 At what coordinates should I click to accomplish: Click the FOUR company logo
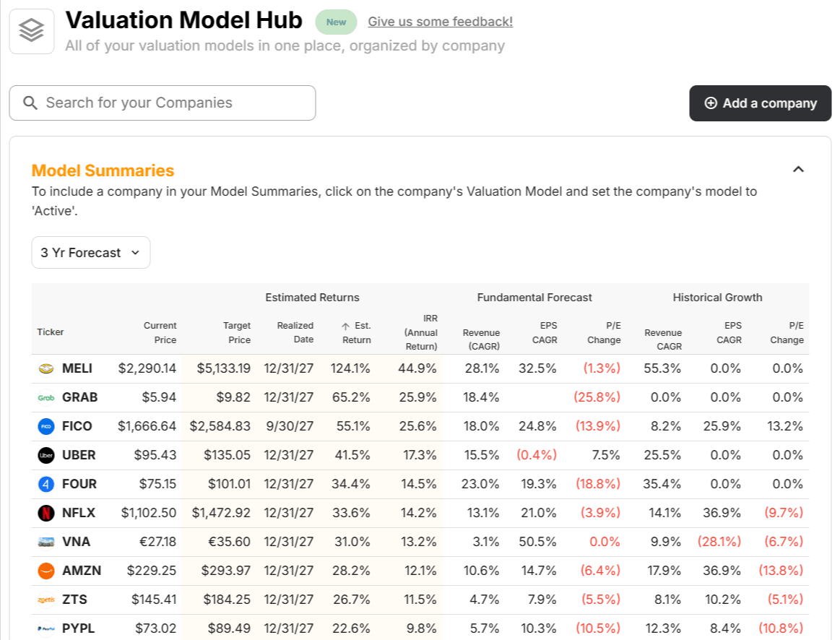[46, 484]
